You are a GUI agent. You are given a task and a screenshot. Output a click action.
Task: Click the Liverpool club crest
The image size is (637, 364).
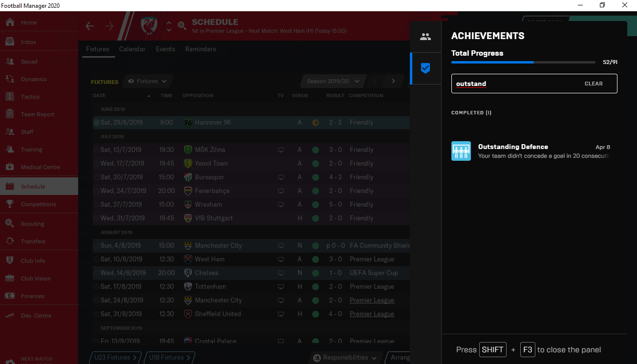(149, 25)
